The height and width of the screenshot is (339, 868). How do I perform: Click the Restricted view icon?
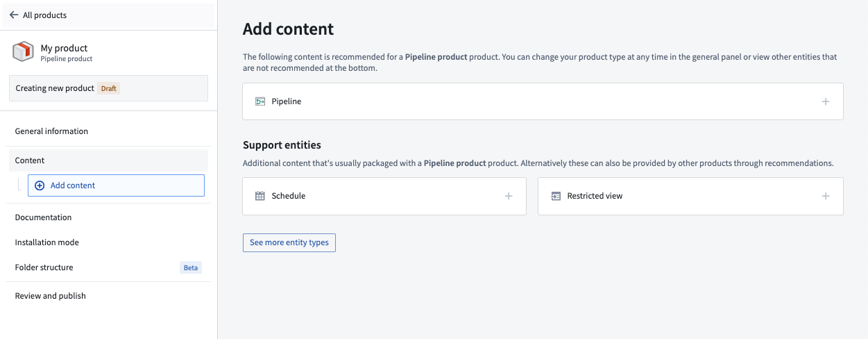556,196
